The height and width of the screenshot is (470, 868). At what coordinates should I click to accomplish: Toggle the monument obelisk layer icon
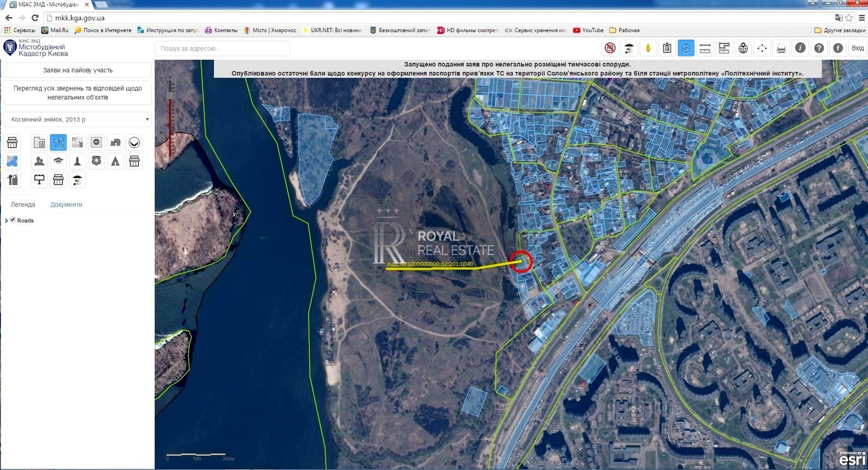click(77, 161)
